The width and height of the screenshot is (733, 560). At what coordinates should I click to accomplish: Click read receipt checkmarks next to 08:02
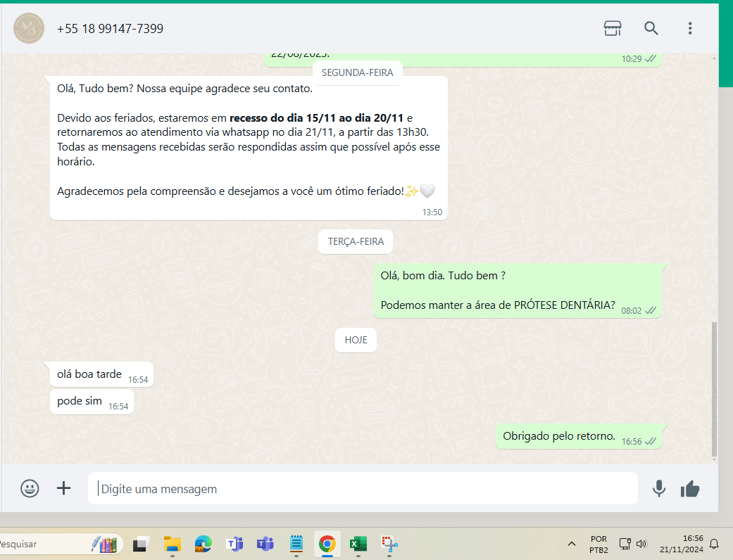(650, 310)
